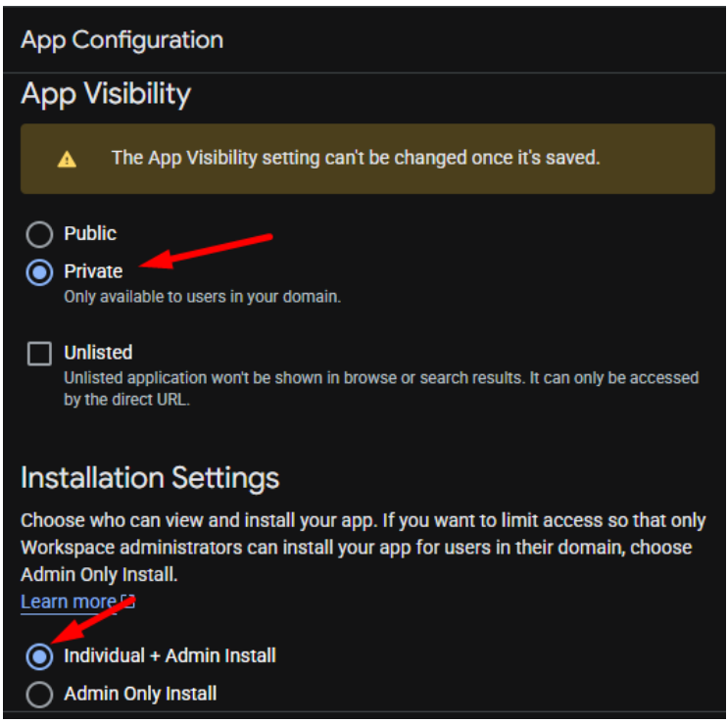Click the external link icon beside Learn more

click(127, 601)
